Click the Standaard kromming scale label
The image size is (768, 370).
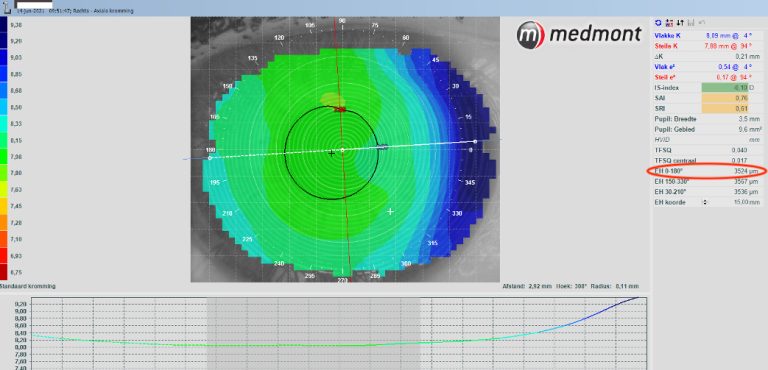[x=27, y=286]
